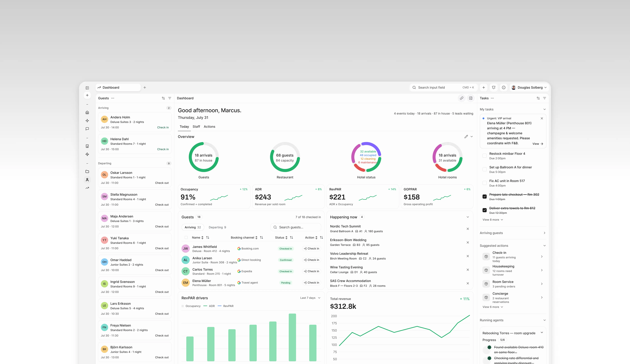Open Guests panel more options ellipsis

pyautogui.click(x=113, y=98)
